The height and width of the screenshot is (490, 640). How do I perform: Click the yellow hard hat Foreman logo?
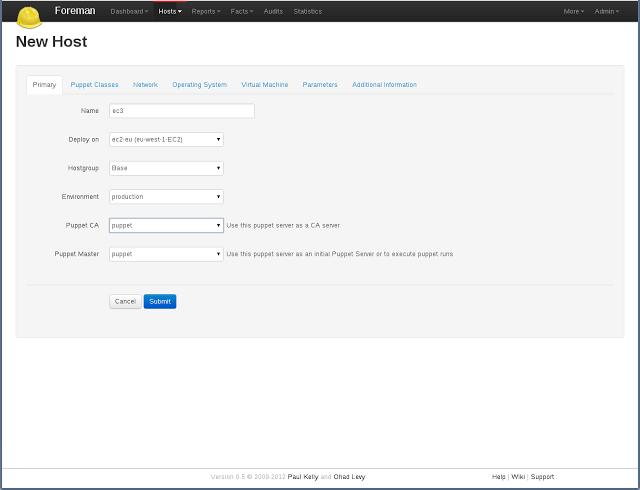[29, 18]
